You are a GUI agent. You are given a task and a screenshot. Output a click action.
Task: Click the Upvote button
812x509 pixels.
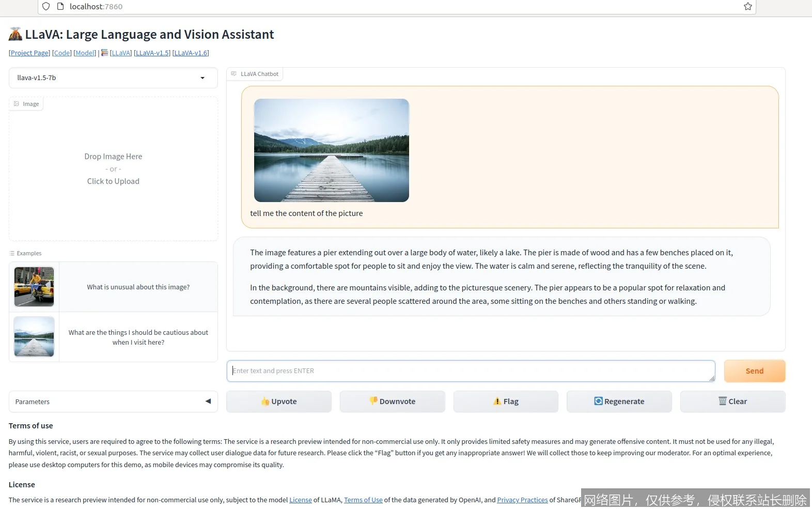tap(279, 402)
